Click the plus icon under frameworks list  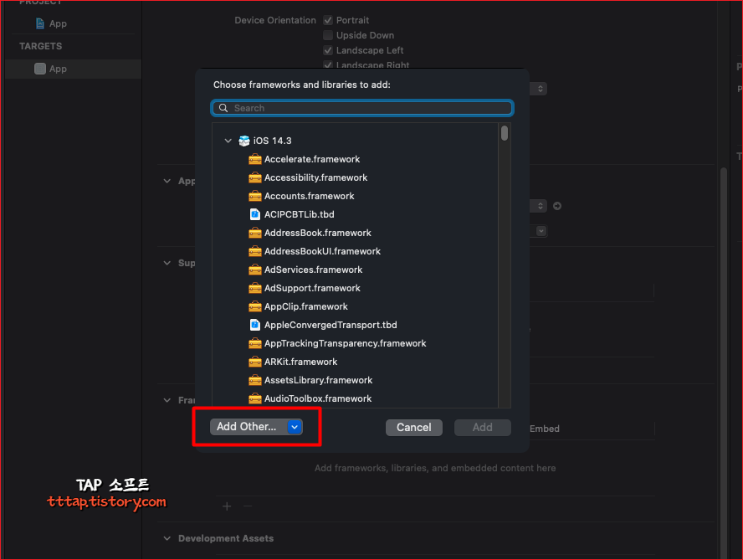tap(227, 506)
